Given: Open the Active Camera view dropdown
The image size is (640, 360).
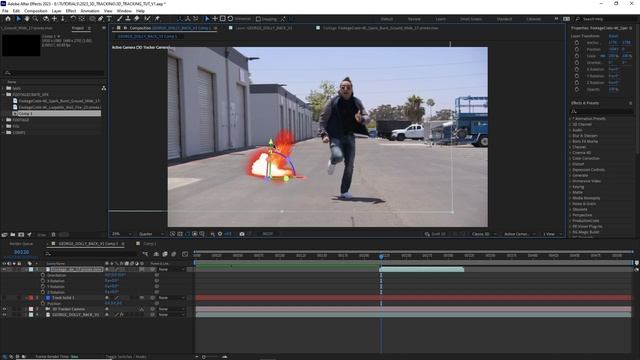Looking at the screenshot, I should [x=520, y=234].
